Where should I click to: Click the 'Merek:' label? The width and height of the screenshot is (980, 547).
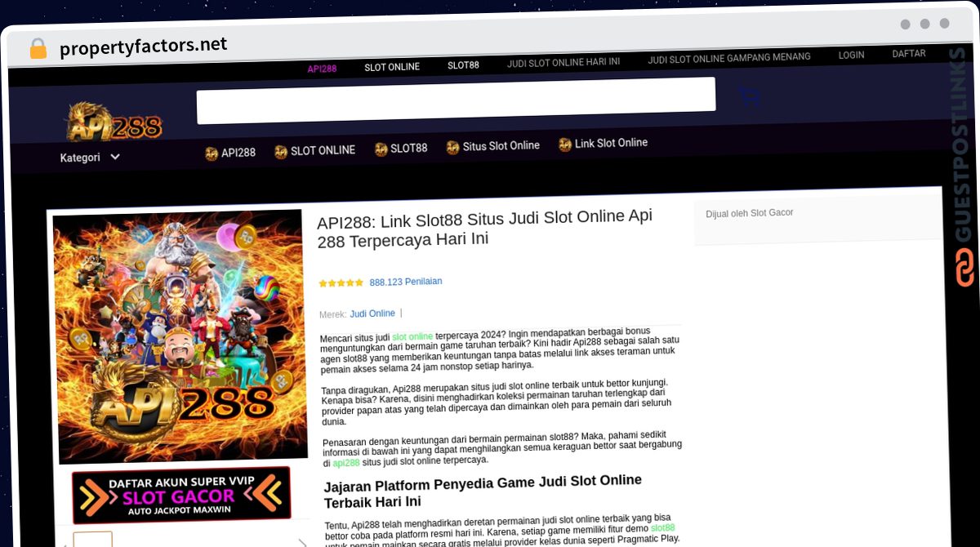[332, 314]
